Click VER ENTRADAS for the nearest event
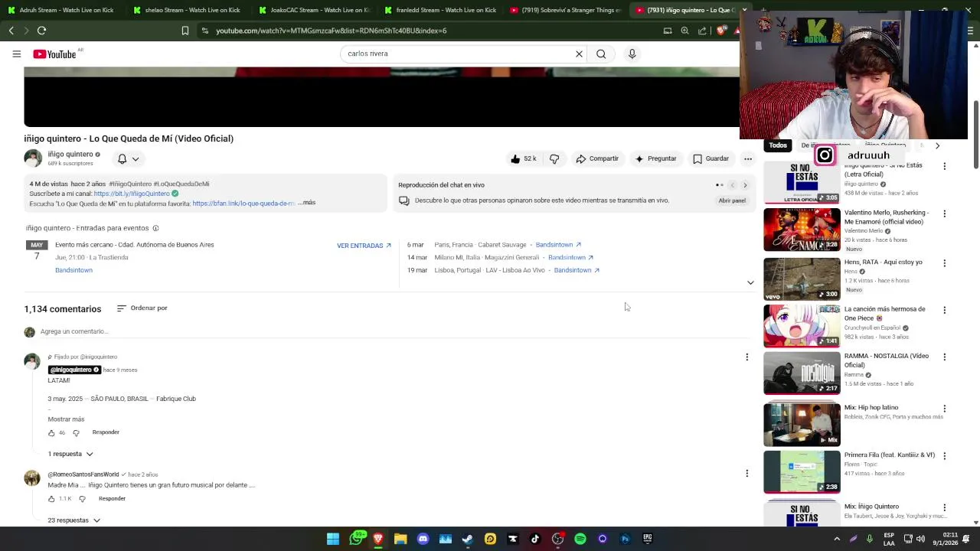This screenshot has height=551, width=980. click(x=364, y=246)
